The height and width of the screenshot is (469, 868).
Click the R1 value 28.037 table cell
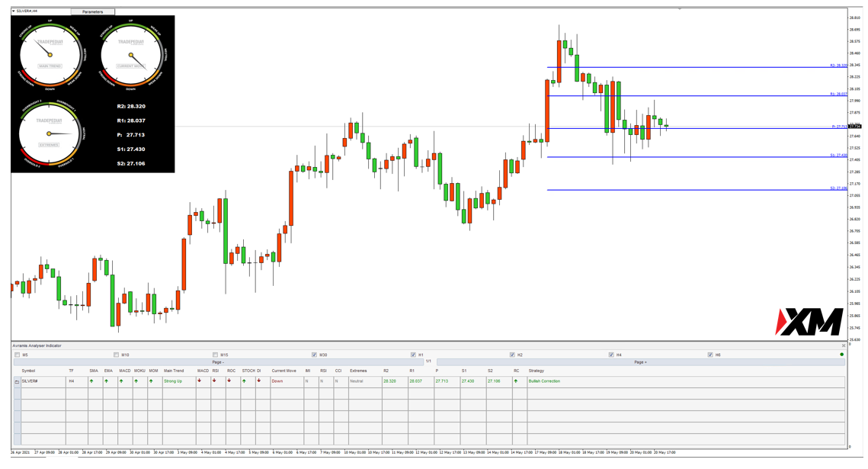421,381
